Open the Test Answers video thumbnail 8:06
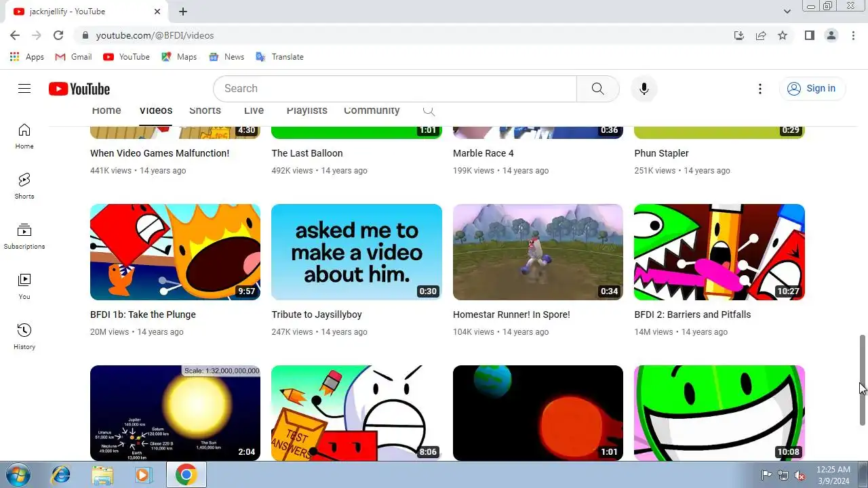 pyautogui.click(x=357, y=413)
